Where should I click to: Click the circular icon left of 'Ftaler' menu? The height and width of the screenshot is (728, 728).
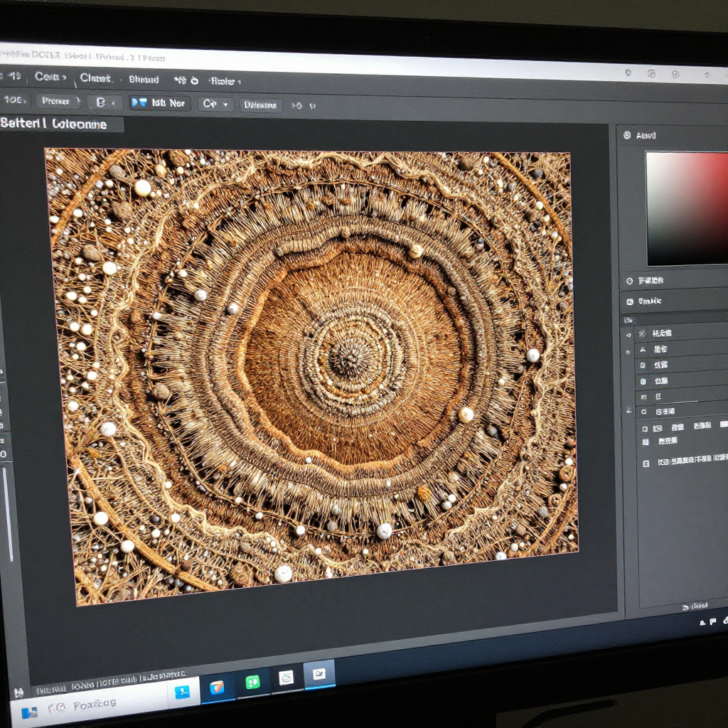click(195, 81)
